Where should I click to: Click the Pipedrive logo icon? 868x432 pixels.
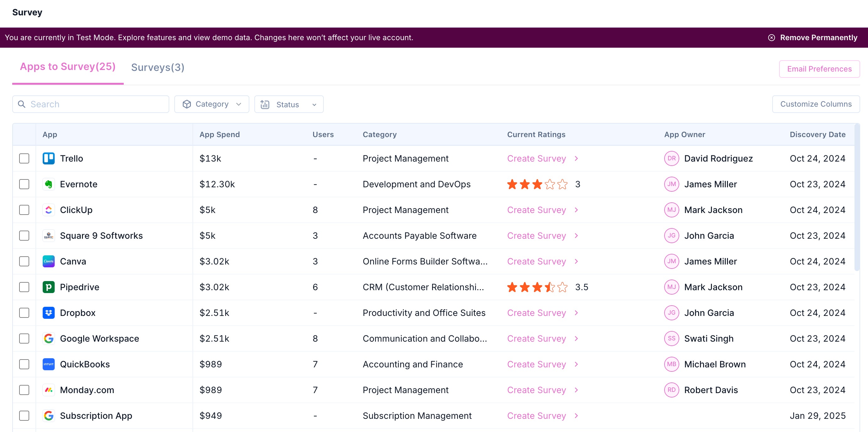[x=49, y=287]
